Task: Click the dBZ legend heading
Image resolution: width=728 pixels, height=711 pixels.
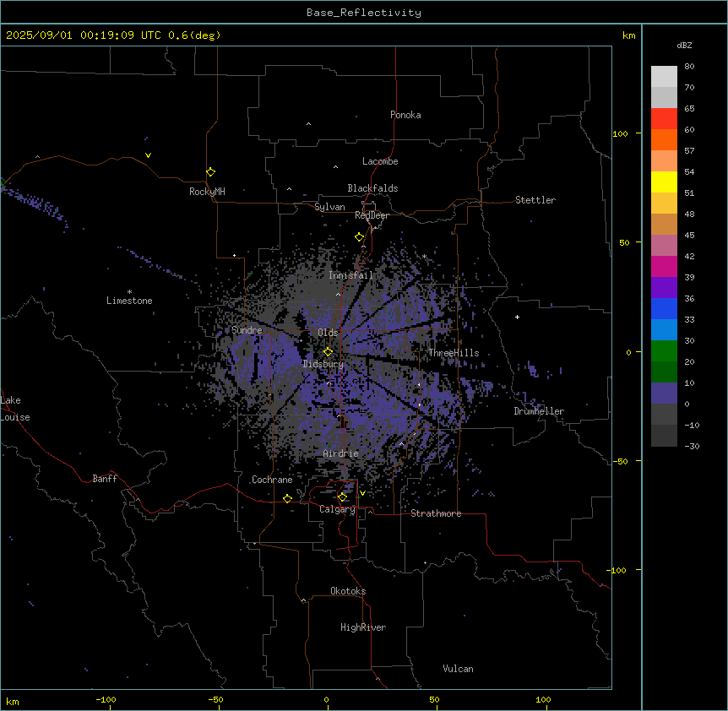Action: click(684, 46)
